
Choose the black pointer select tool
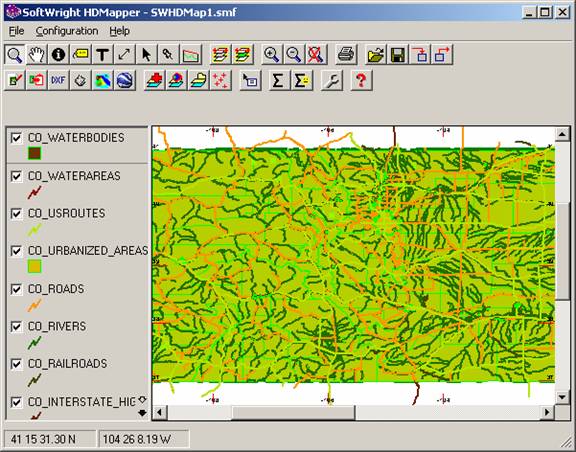coord(146,55)
